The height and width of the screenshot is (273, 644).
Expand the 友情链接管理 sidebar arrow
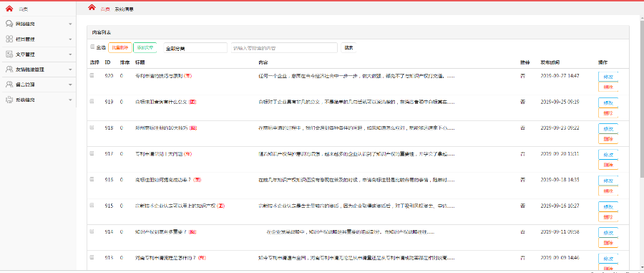70,70
